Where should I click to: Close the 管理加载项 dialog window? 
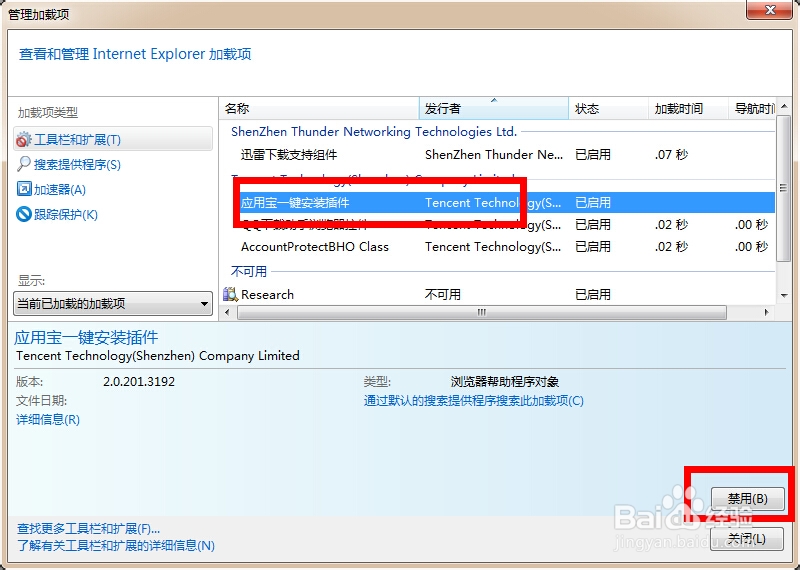pos(770,10)
